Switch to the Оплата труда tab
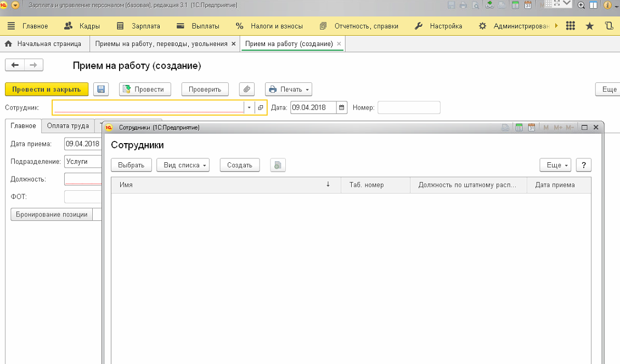Image resolution: width=620 pixels, height=364 pixels. coord(68,126)
